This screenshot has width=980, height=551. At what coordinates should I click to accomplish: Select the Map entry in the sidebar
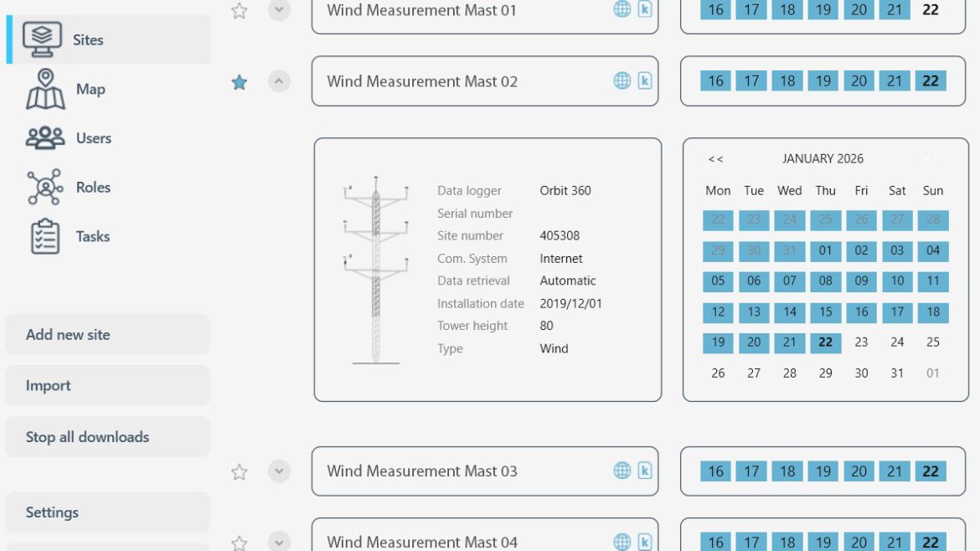pos(90,89)
